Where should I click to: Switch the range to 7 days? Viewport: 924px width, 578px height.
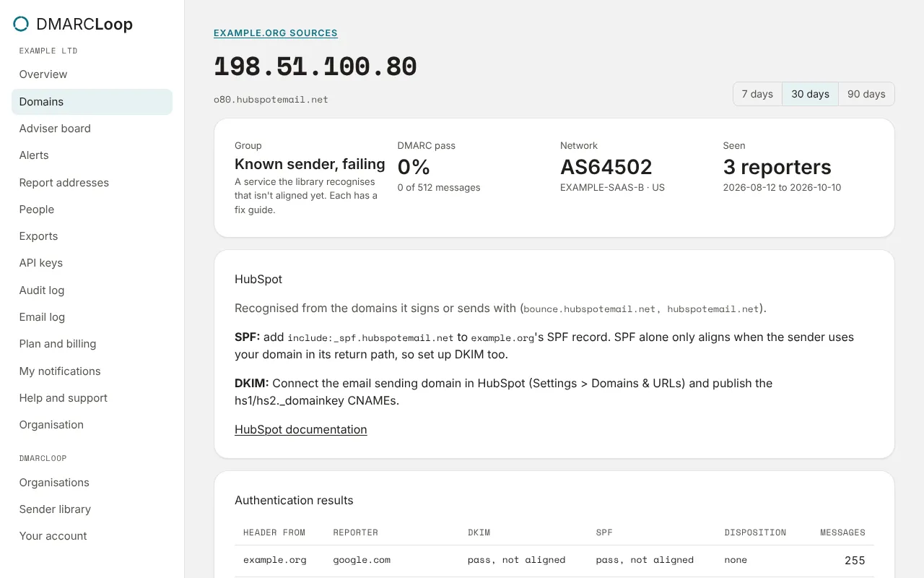coord(757,94)
